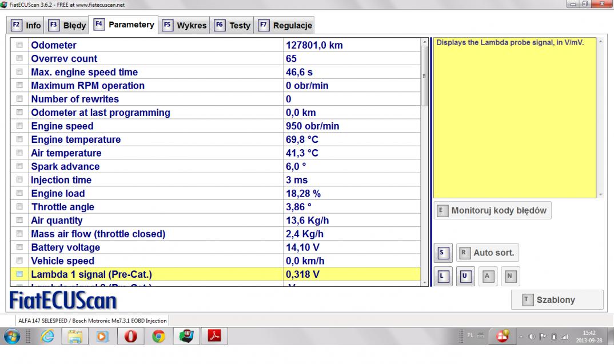Check the Throttle angle checkbox
The height and width of the screenshot is (364, 614).
pyautogui.click(x=19, y=207)
